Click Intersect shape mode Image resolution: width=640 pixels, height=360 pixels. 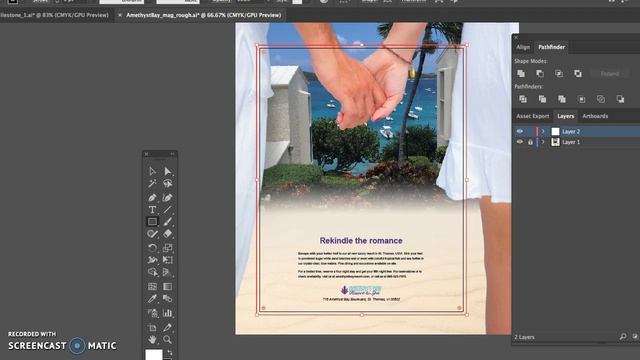pyautogui.click(x=559, y=73)
